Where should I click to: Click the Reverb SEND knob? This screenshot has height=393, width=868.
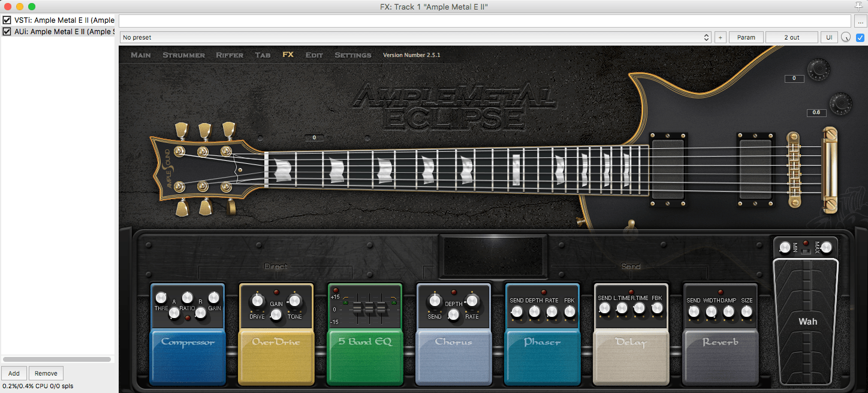click(694, 311)
